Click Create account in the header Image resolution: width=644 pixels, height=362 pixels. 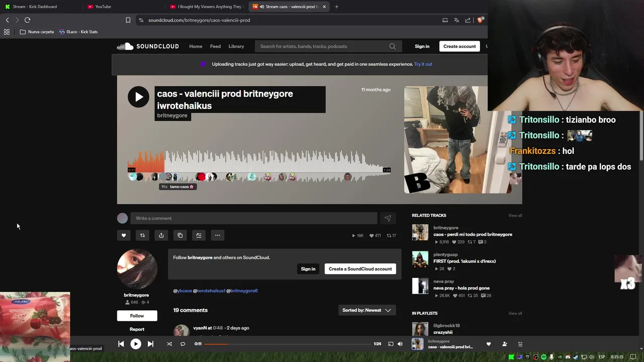[x=459, y=46]
